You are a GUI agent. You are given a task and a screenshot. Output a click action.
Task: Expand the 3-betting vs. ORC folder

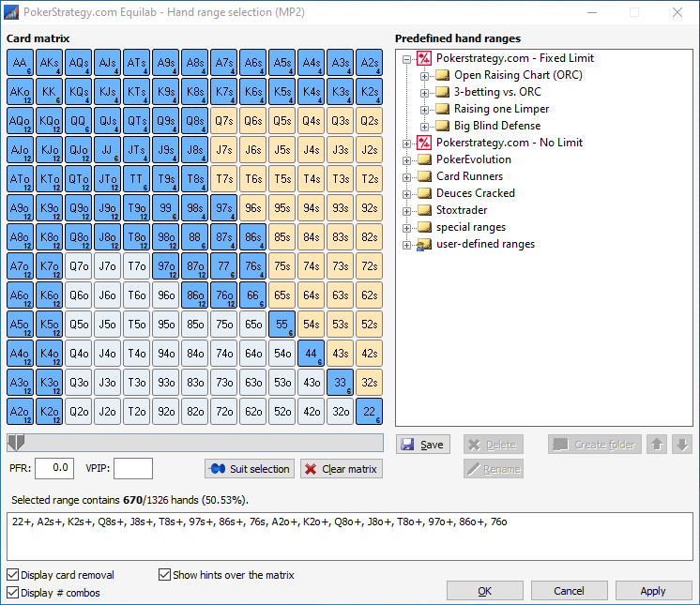tap(424, 93)
